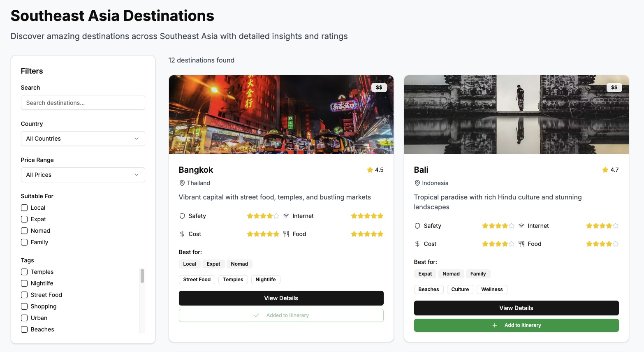Click the safety shield icon on Bangkok card
This screenshot has height=352, width=644.
click(181, 215)
